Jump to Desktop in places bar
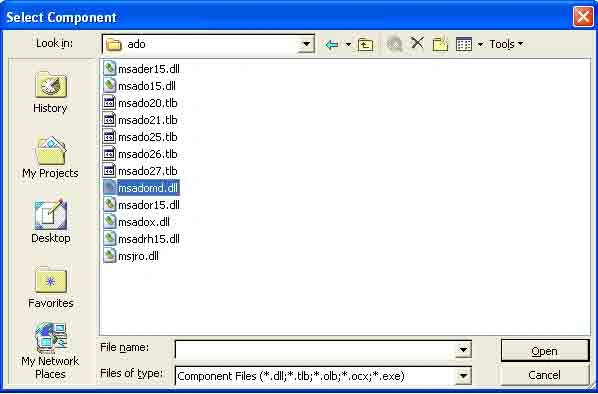 pyautogui.click(x=50, y=222)
